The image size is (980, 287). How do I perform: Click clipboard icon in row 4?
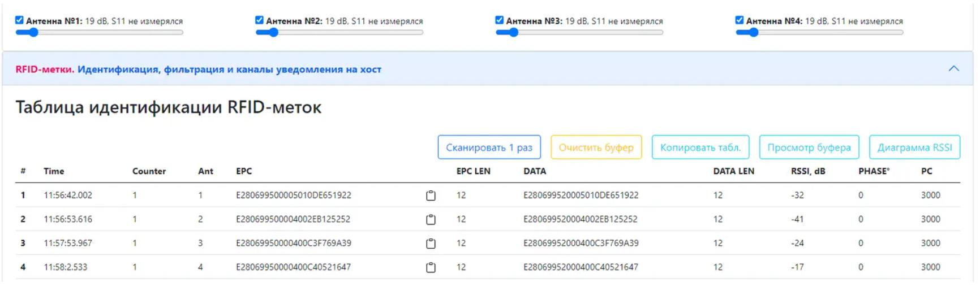(x=431, y=267)
